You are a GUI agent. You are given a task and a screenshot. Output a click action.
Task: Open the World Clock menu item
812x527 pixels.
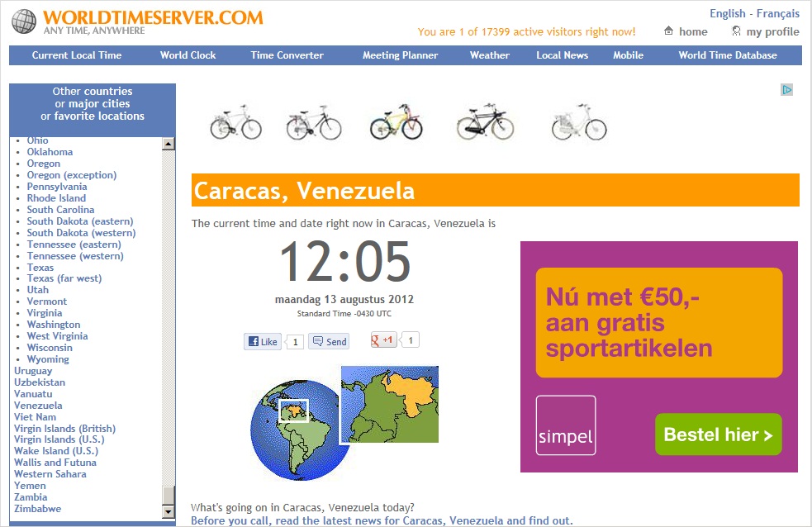tap(188, 55)
